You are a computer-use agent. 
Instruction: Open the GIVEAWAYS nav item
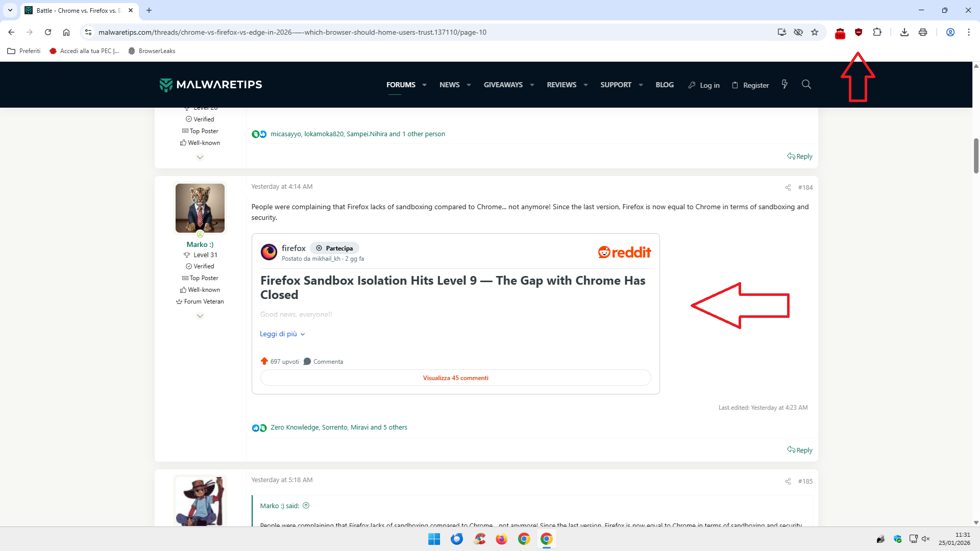pyautogui.click(x=503, y=85)
